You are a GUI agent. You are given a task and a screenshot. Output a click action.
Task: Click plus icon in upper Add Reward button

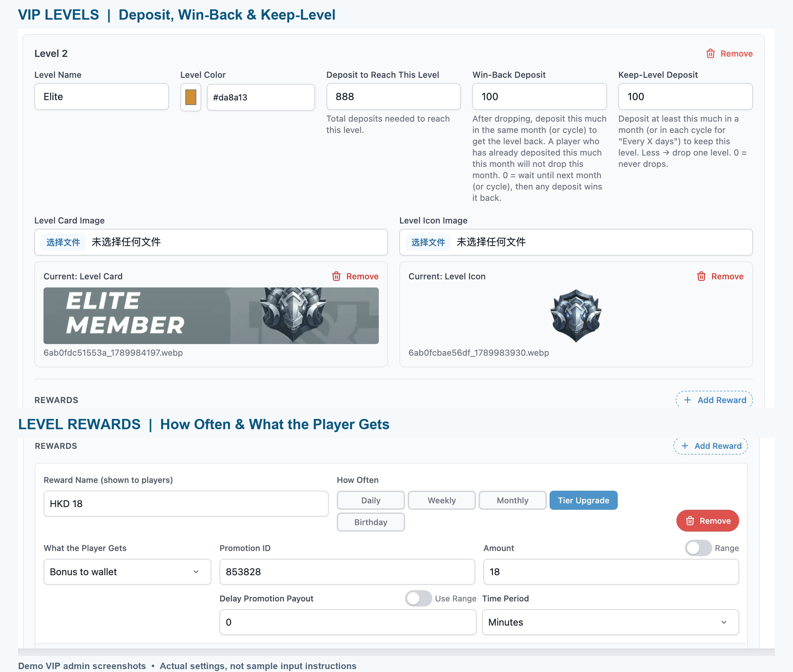[687, 400]
